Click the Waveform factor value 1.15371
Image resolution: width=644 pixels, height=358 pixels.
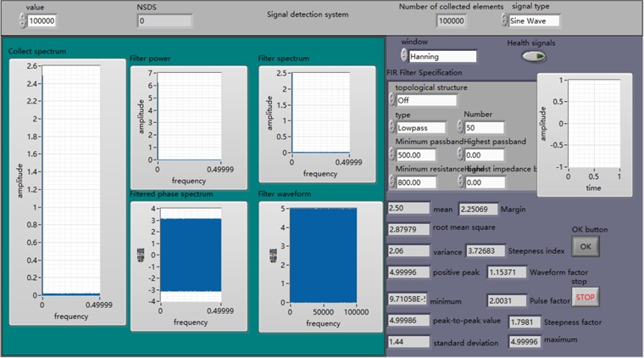(x=507, y=272)
